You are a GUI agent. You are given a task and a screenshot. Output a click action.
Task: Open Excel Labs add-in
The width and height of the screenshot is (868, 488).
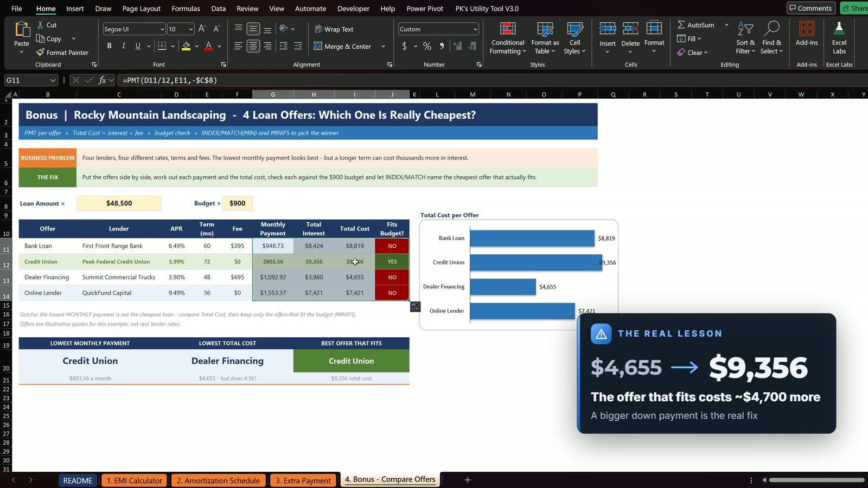point(839,38)
